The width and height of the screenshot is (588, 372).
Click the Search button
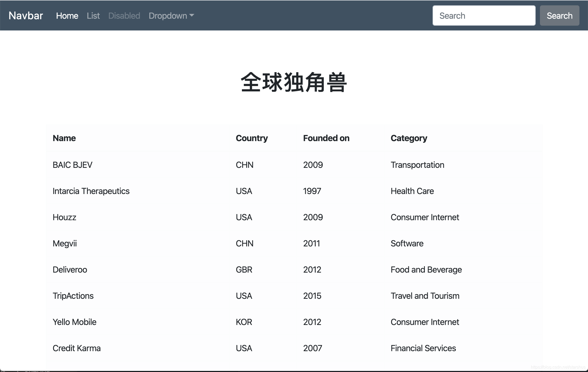[559, 16]
